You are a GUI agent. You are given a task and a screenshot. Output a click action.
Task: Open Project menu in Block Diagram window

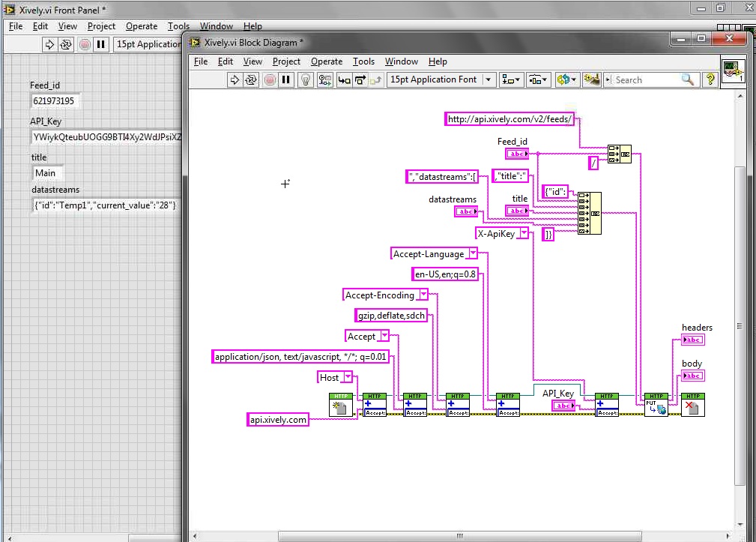click(286, 61)
